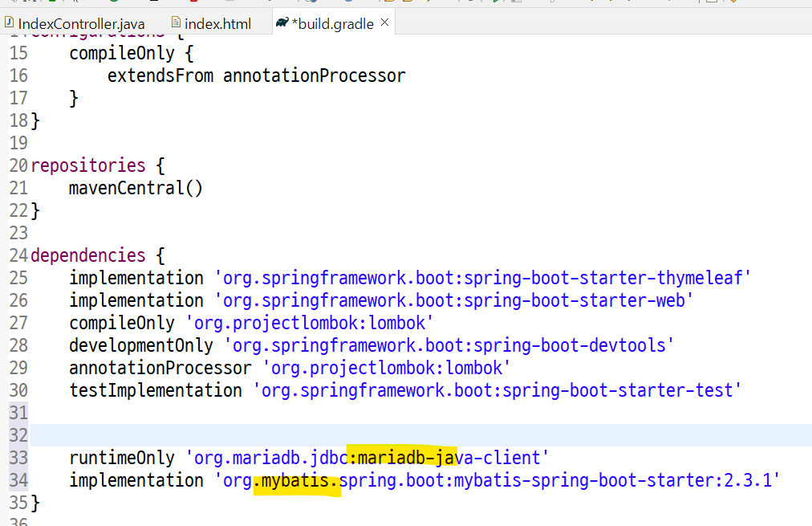
Task: Click the 'dependencies' keyword on line 24
Action: click(88, 255)
